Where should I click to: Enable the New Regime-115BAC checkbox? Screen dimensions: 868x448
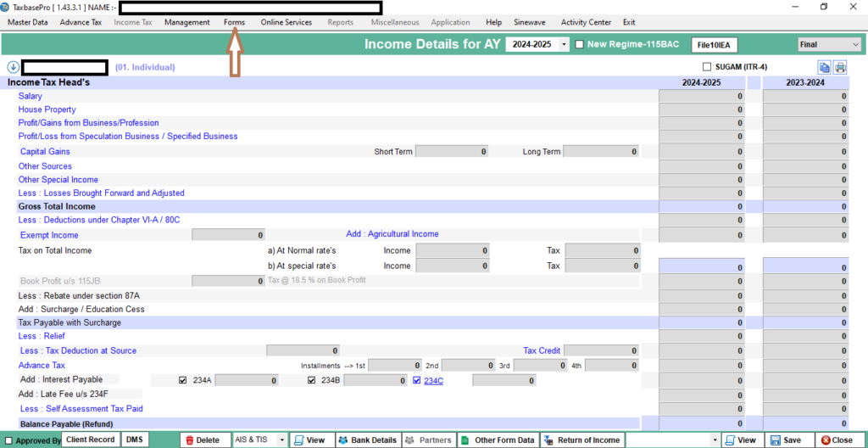(x=580, y=45)
